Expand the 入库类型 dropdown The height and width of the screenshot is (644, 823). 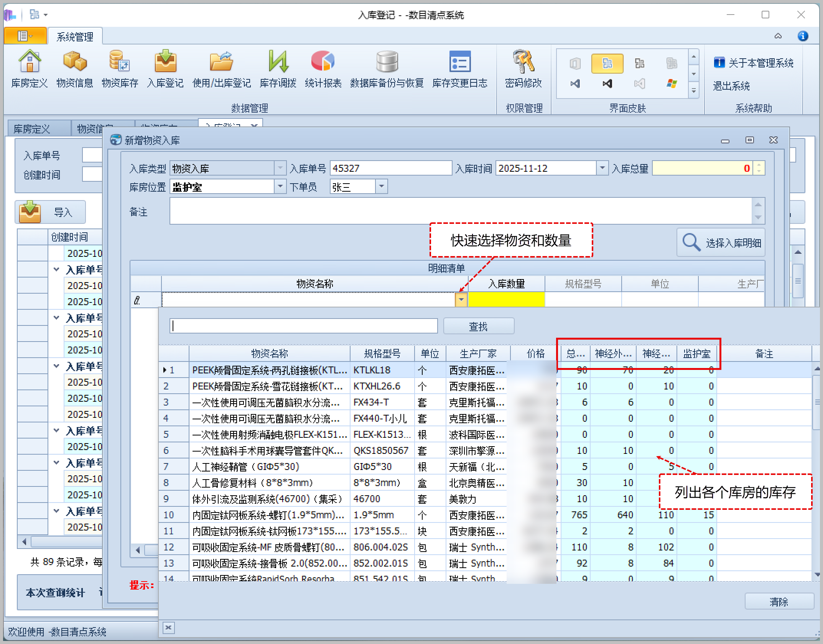pos(280,168)
